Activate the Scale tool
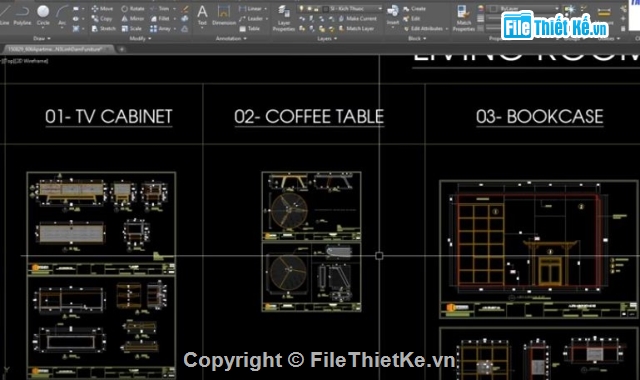 point(131,29)
